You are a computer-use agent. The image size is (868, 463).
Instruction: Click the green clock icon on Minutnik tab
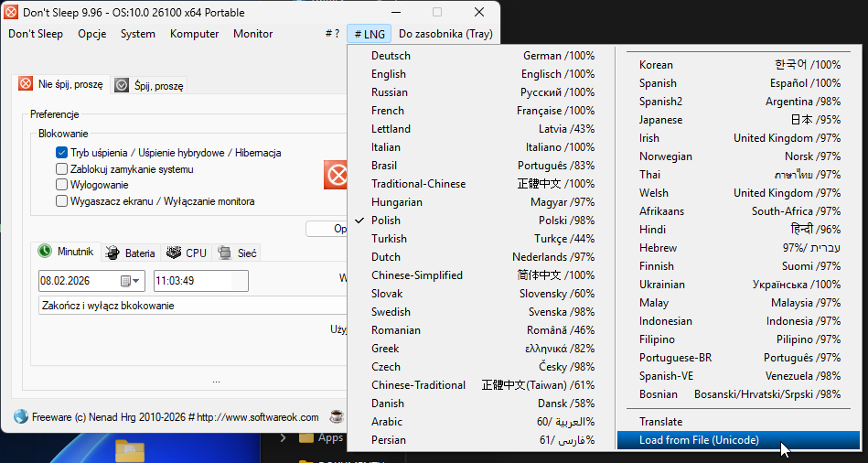point(45,252)
